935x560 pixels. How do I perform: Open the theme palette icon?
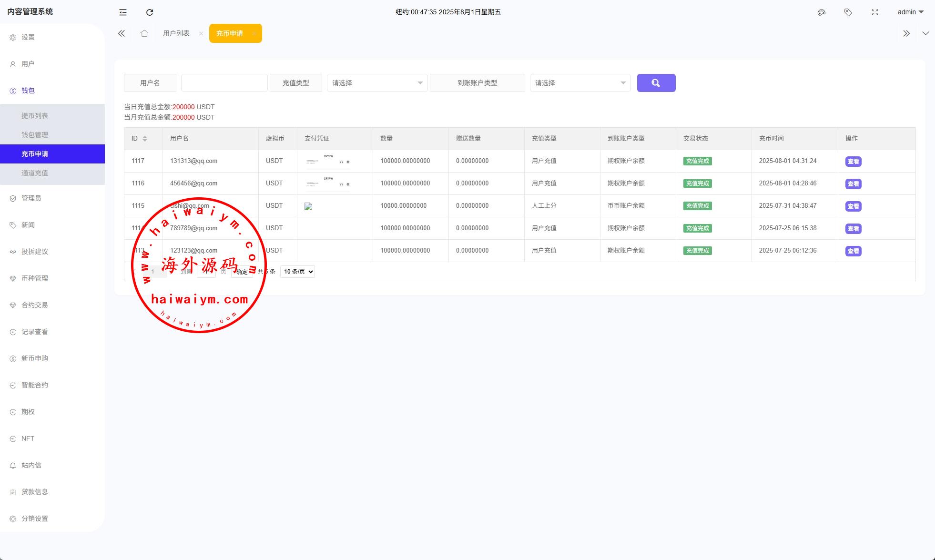(821, 12)
